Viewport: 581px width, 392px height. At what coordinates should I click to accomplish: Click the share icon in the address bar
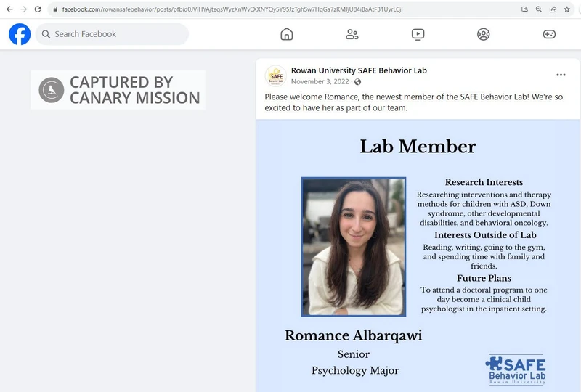(x=553, y=9)
